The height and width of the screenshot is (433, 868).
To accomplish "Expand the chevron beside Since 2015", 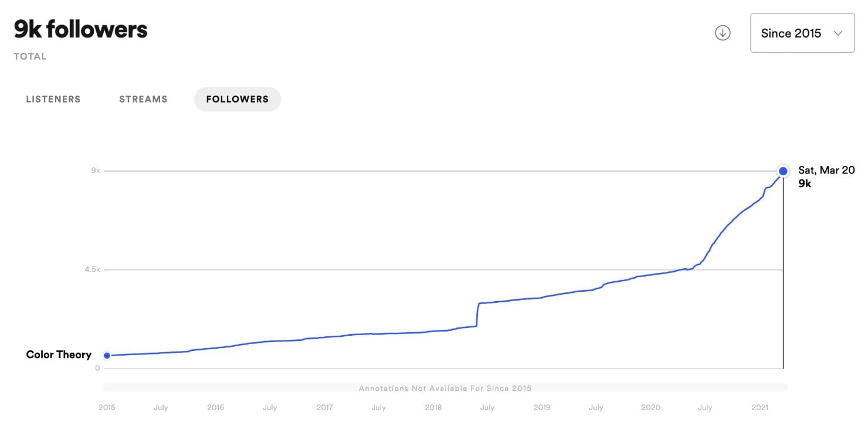I will pyautogui.click(x=838, y=33).
